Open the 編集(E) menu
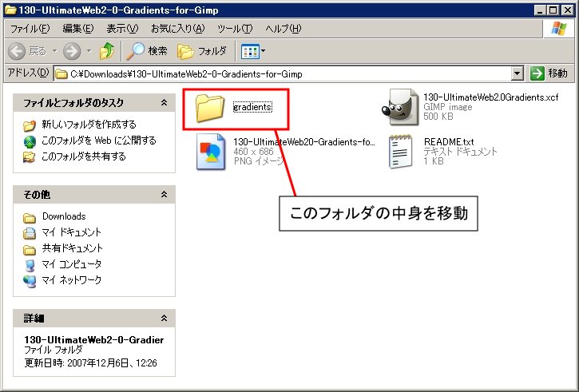Viewport: 579px width, 392px height. pos(78,29)
